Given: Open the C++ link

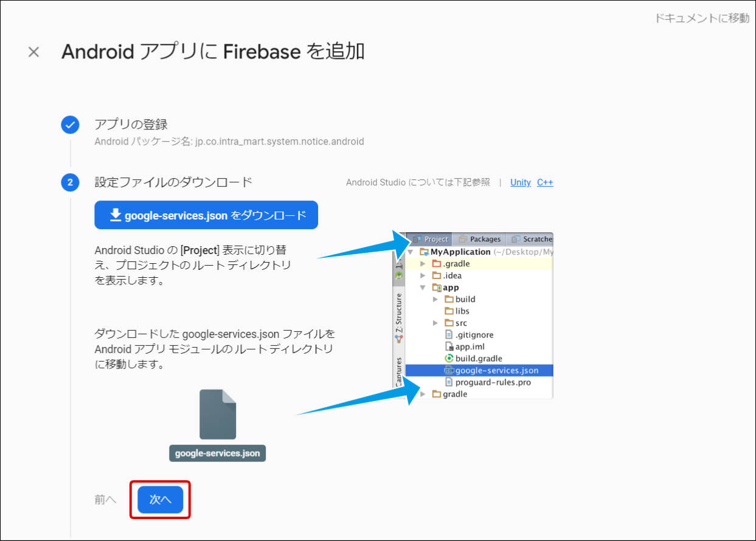Looking at the screenshot, I should (545, 182).
